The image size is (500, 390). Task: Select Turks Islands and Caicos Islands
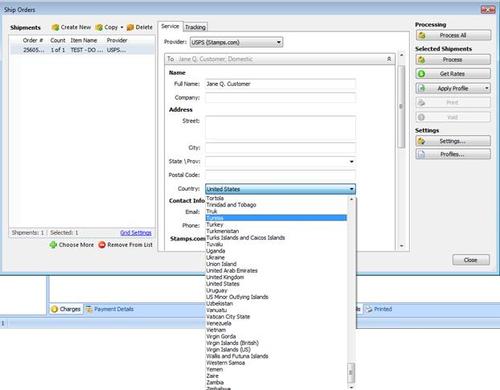[x=276, y=238]
